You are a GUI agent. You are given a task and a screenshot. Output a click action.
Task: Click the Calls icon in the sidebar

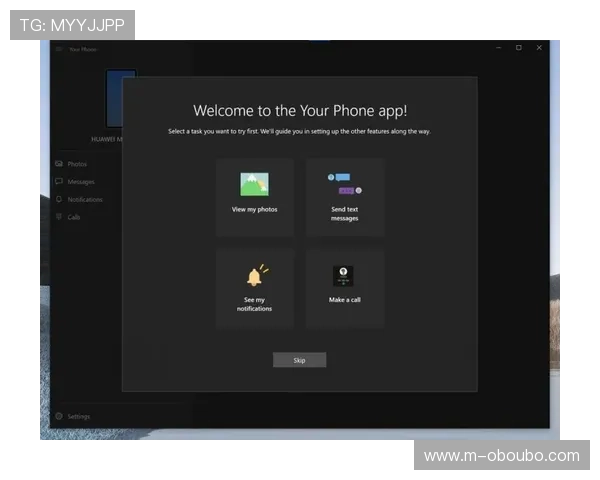59,217
